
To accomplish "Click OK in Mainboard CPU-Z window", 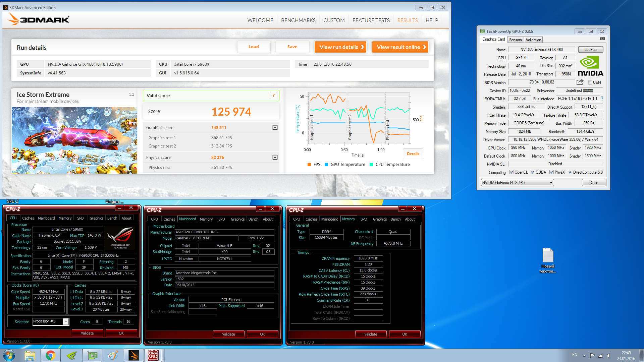I will pyautogui.click(x=262, y=334).
